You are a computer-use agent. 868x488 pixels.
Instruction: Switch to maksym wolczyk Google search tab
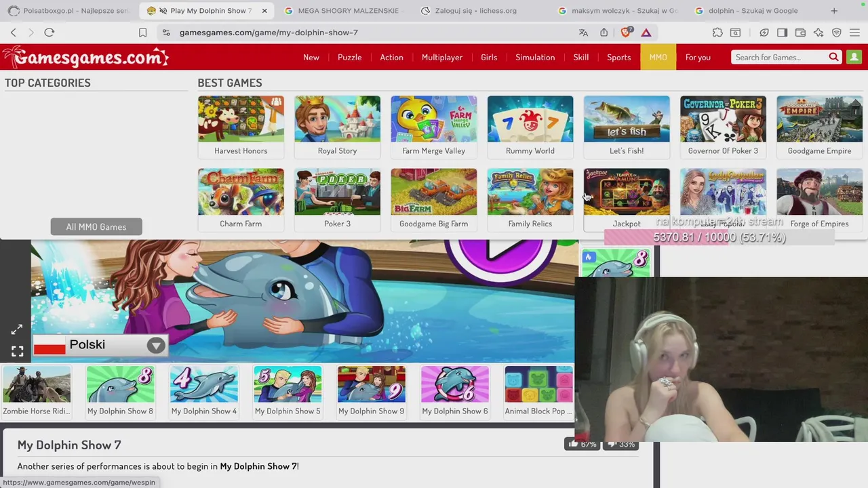point(617,11)
